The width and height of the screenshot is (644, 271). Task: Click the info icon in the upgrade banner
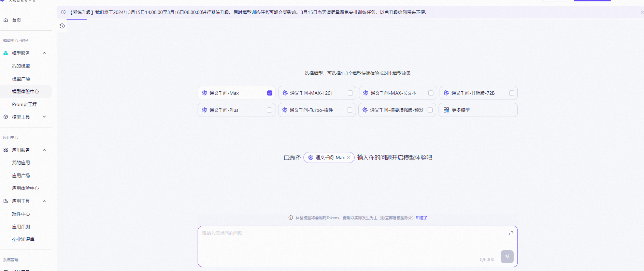tap(63, 12)
